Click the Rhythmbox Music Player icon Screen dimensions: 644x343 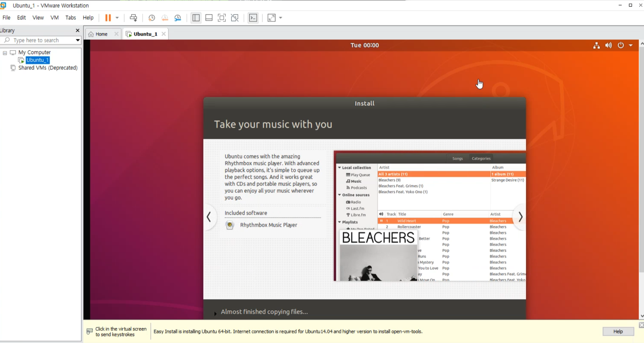pos(230,225)
